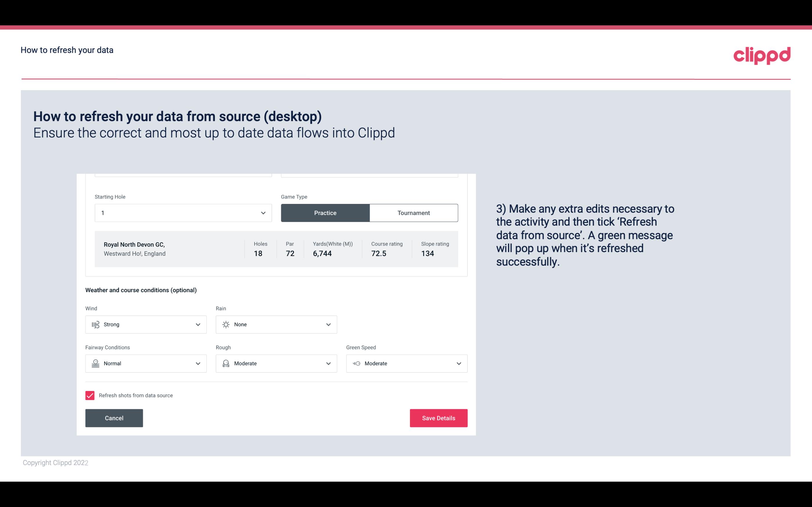Click the starting hole dropdown arrow icon

coord(262,213)
